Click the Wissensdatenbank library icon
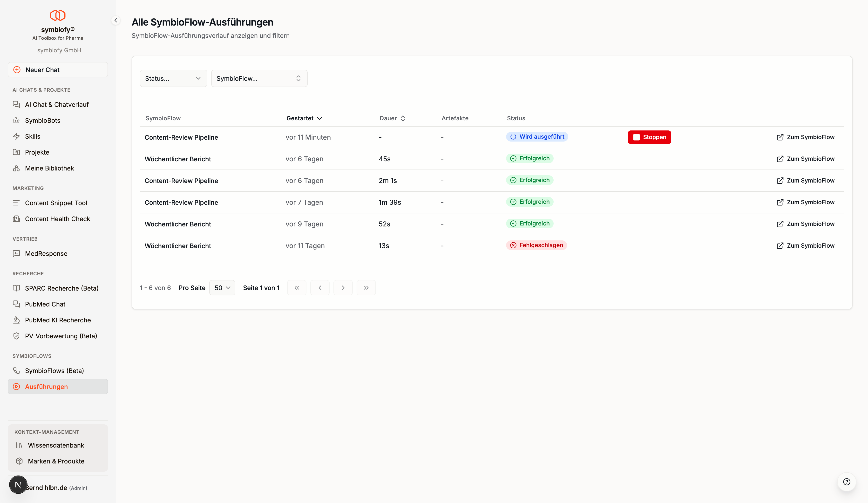 tap(19, 445)
